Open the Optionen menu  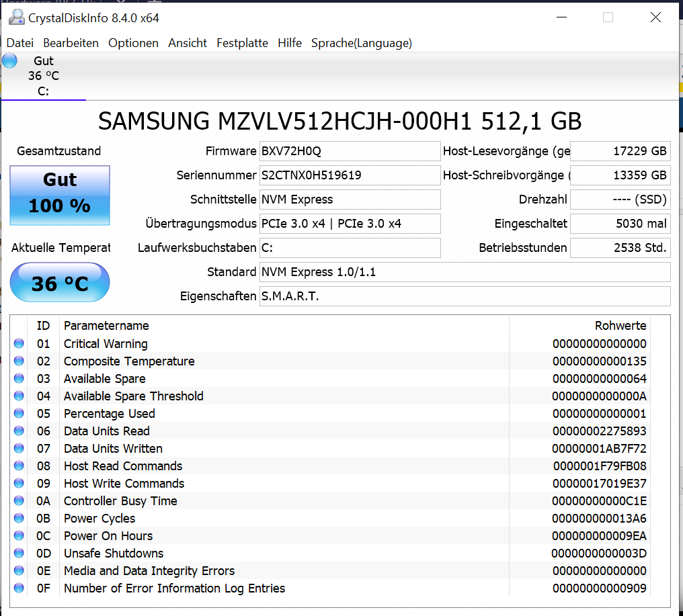click(x=133, y=43)
